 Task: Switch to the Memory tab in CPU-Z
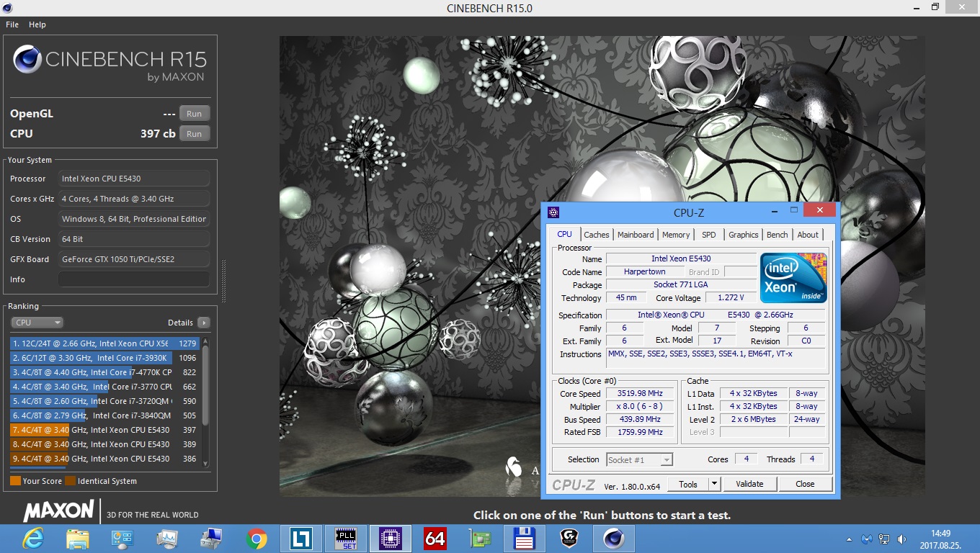coord(676,234)
